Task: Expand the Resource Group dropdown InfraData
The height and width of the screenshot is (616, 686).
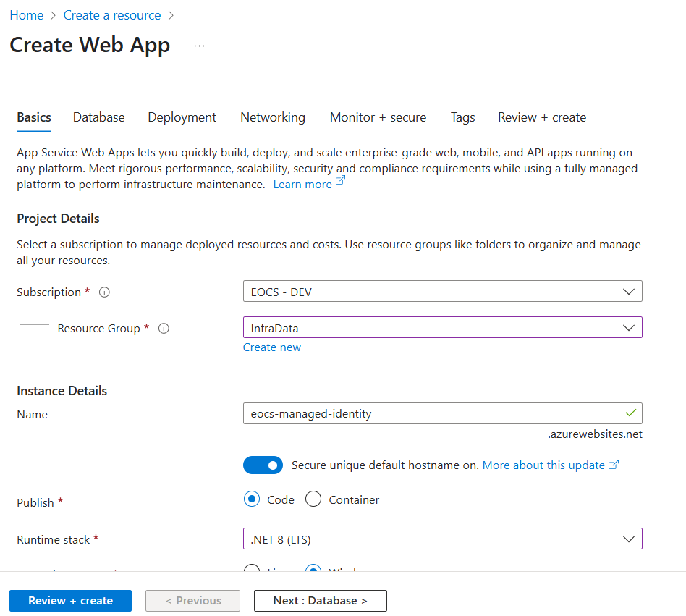Action: [x=442, y=328]
